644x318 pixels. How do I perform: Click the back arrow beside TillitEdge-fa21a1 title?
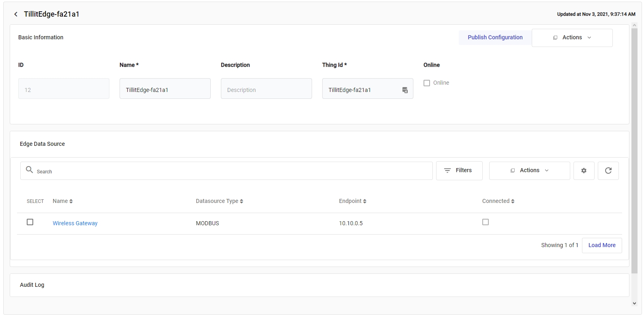[16, 14]
